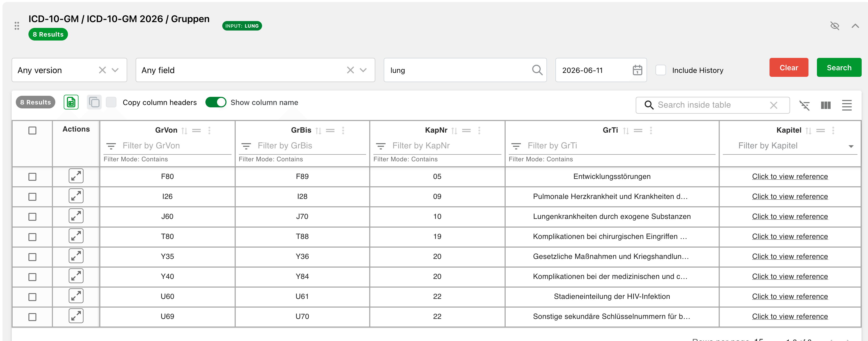Image resolution: width=868 pixels, height=341 pixels.
Task: Hide panel with crossed-eye icon
Action: [835, 26]
